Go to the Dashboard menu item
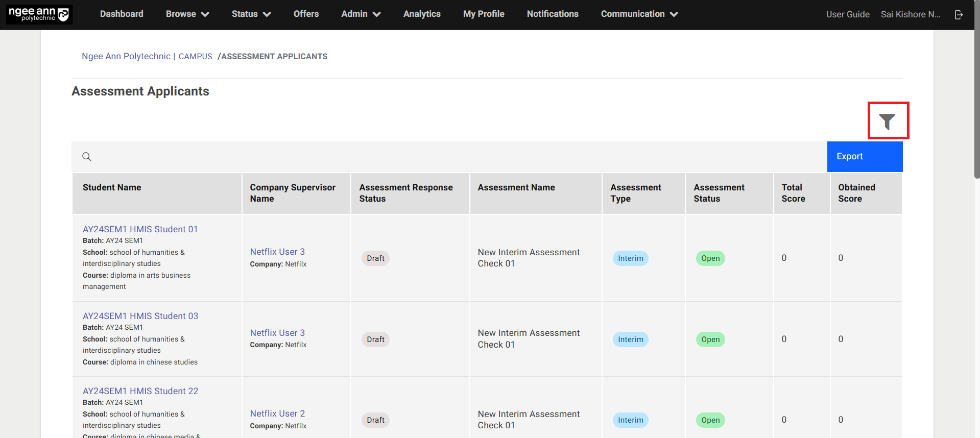 click(x=122, y=14)
